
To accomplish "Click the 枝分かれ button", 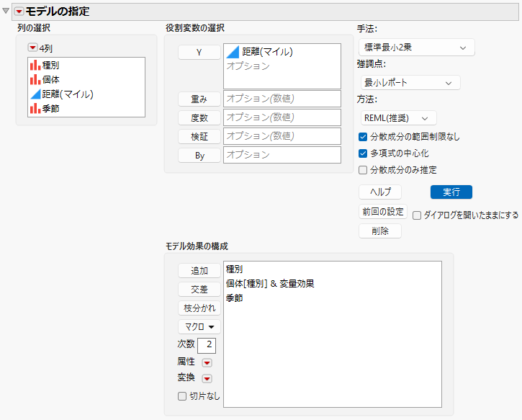I will 199,308.
